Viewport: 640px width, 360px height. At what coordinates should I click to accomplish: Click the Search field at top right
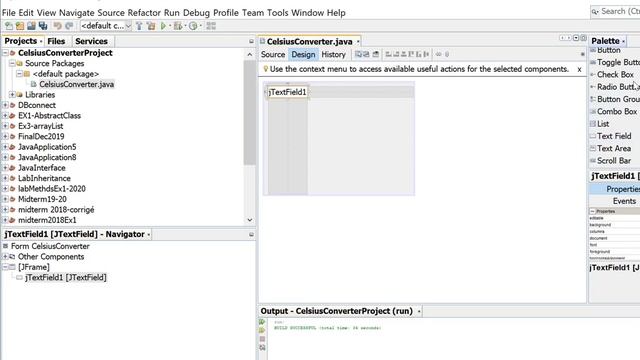[616, 12]
